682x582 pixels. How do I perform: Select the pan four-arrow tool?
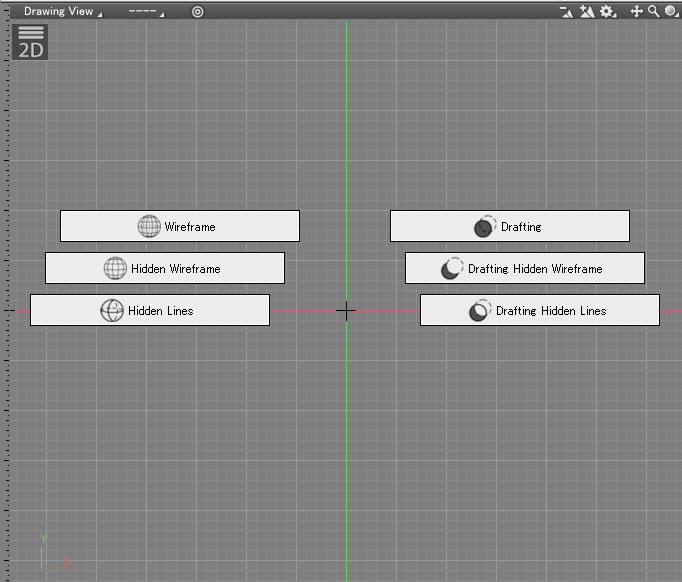[637, 11]
